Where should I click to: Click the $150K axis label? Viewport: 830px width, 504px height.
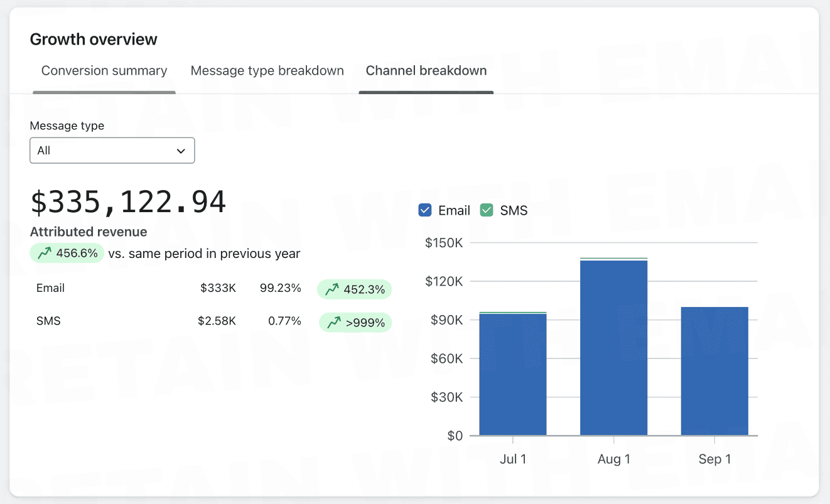[444, 242]
